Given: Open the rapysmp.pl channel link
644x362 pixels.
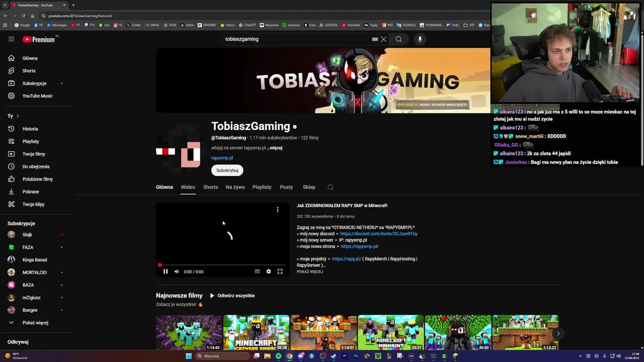Looking at the screenshot, I should [x=222, y=158].
